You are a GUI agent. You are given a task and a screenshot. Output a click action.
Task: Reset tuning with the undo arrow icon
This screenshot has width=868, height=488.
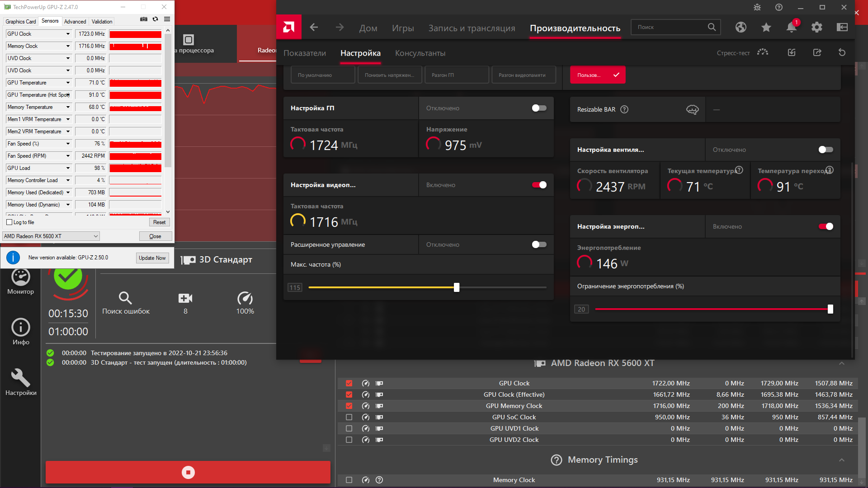click(x=842, y=52)
